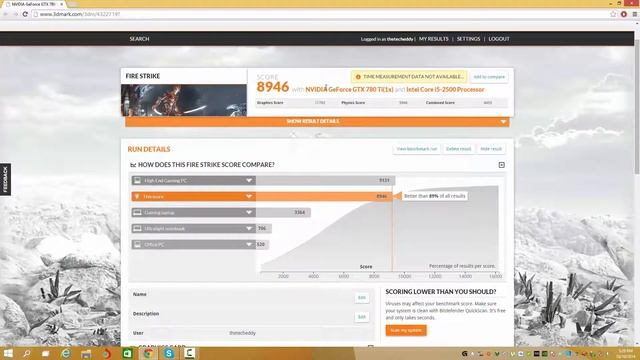Viewport: 640px width, 360px height.
Task: Expand Show Result Details arrow
Action: point(503,122)
